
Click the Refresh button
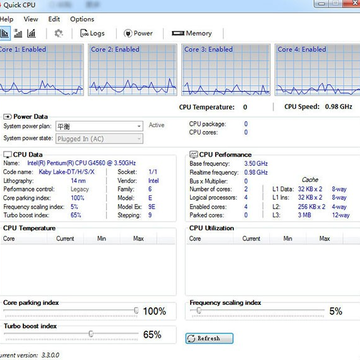209,338
